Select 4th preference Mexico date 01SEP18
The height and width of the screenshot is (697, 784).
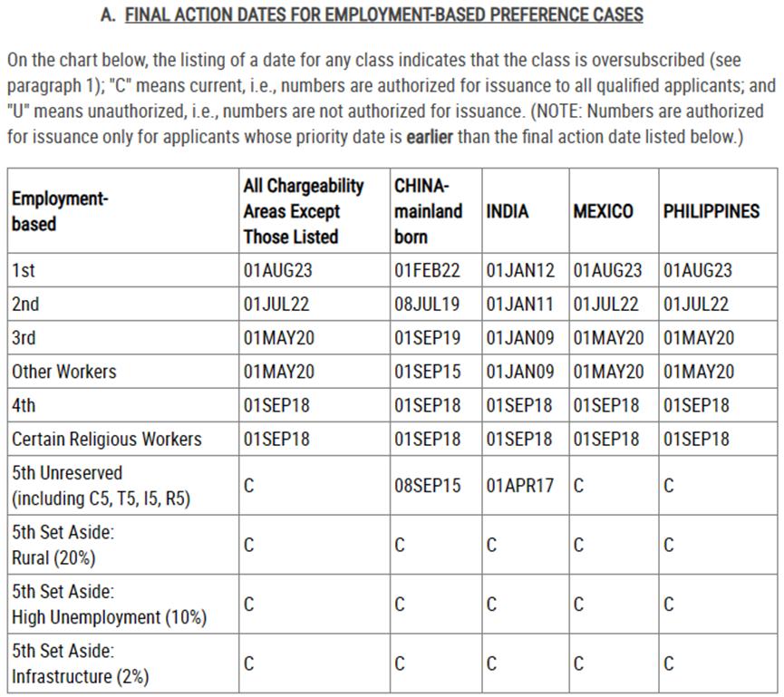(606, 405)
